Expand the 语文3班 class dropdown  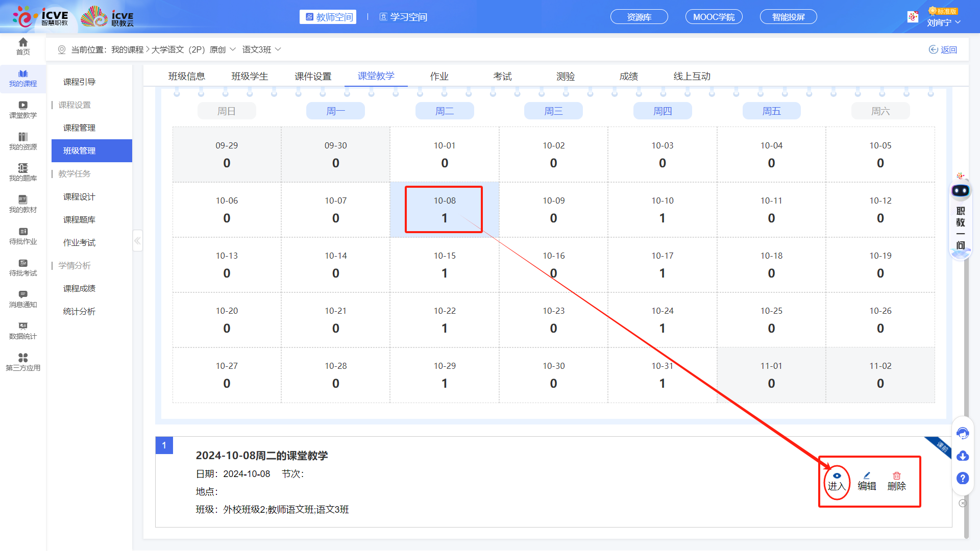(259, 49)
